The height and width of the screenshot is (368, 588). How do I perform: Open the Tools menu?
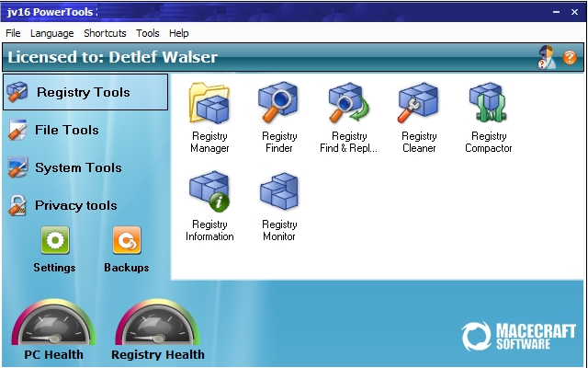click(147, 33)
